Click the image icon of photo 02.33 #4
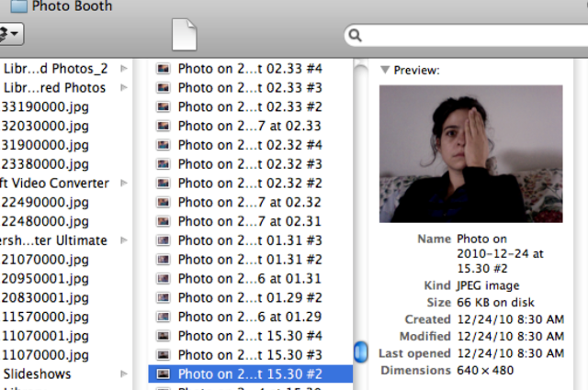The image size is (588, 390). pos(164,69)
